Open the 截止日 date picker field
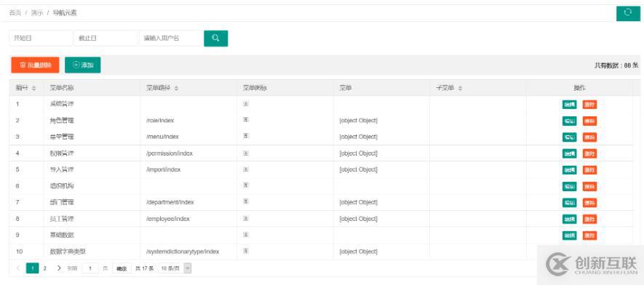This screenshot has height=285, width=644. [106, 38]
